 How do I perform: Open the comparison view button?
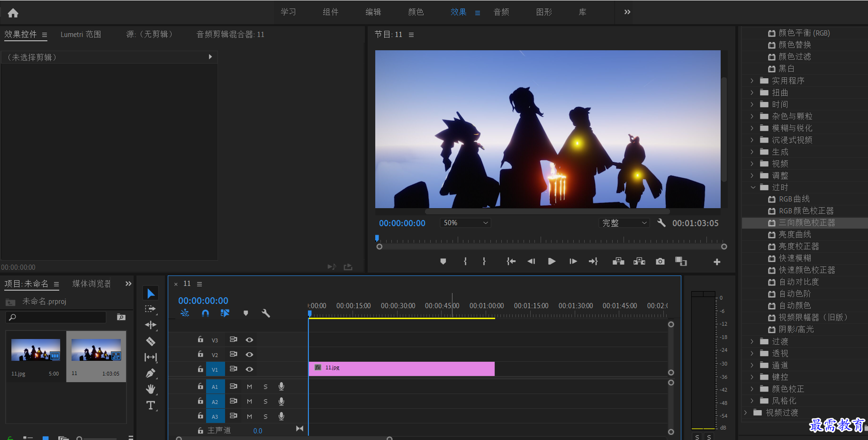681,261
